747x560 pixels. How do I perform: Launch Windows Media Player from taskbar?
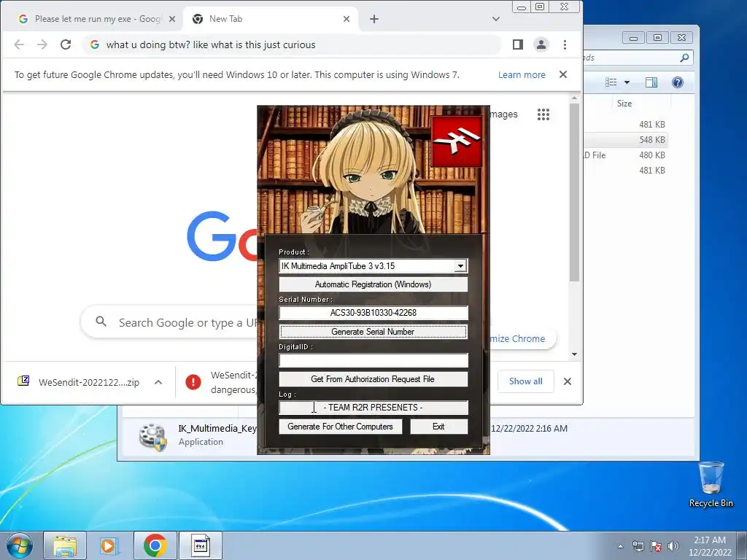[109, 545]
